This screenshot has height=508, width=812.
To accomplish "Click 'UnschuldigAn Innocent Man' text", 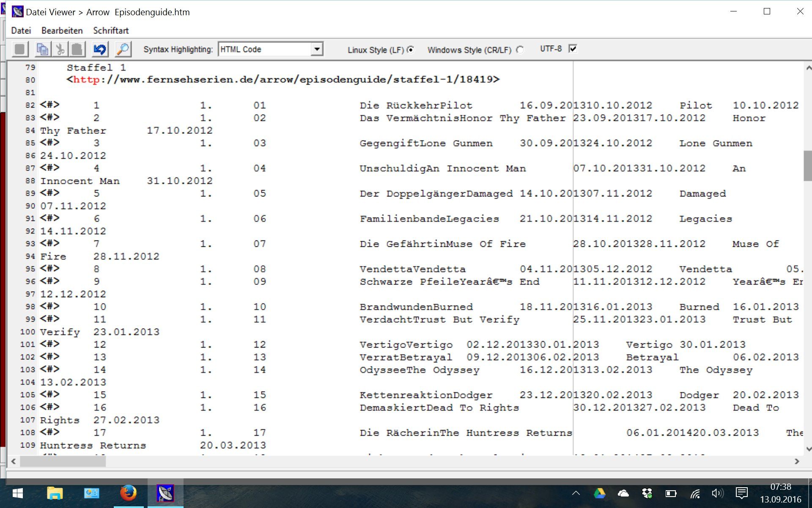I will pyautogui.click(x=443, y=168).
